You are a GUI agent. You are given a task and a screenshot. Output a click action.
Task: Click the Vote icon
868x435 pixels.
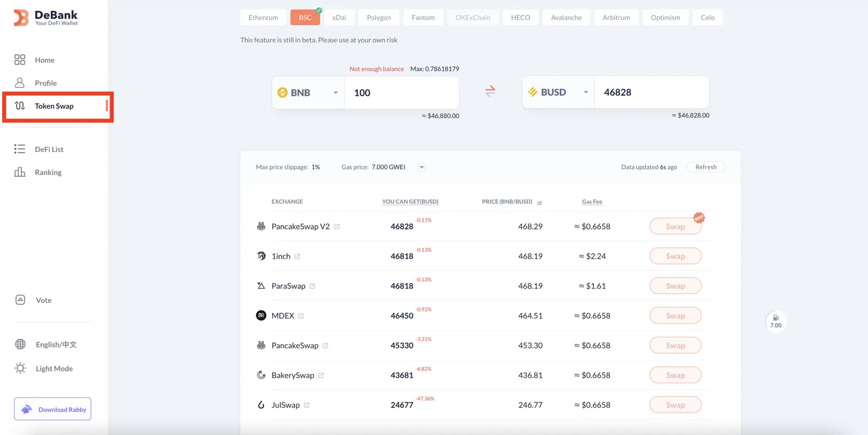20,300
